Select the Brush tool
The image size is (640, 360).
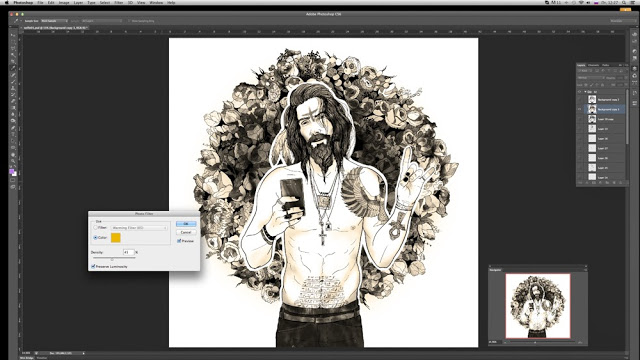click(13, 82)
